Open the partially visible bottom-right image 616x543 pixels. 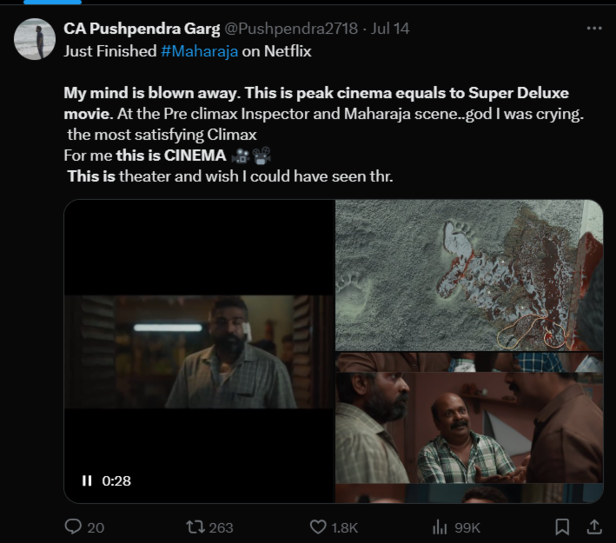tap(469, 495)
